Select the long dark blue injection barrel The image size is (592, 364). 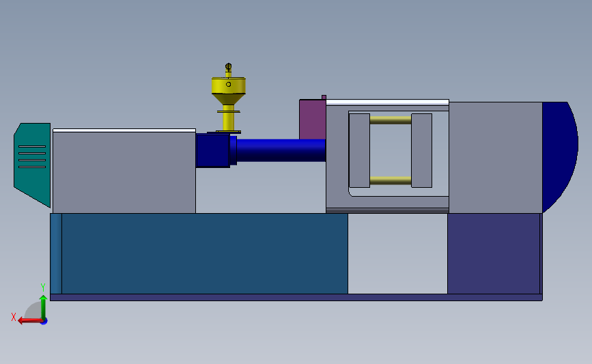click(x=281, y=150)
